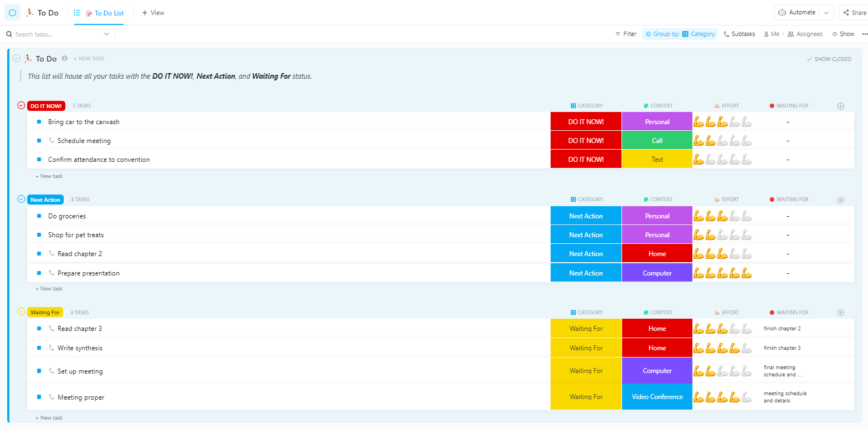The image size is (868, 429).
Task: Add a column with plus icon in DO IT NOW!
Action: (840, 106)
